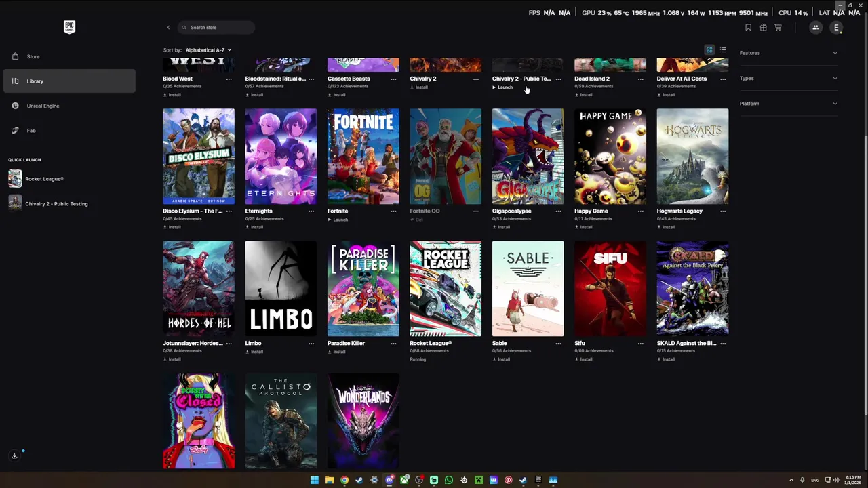Quick launch Chivalry 2 - Public Testing
Viewport: 868px width, 488px height.
pyautogui.click(x=69, y=203)
